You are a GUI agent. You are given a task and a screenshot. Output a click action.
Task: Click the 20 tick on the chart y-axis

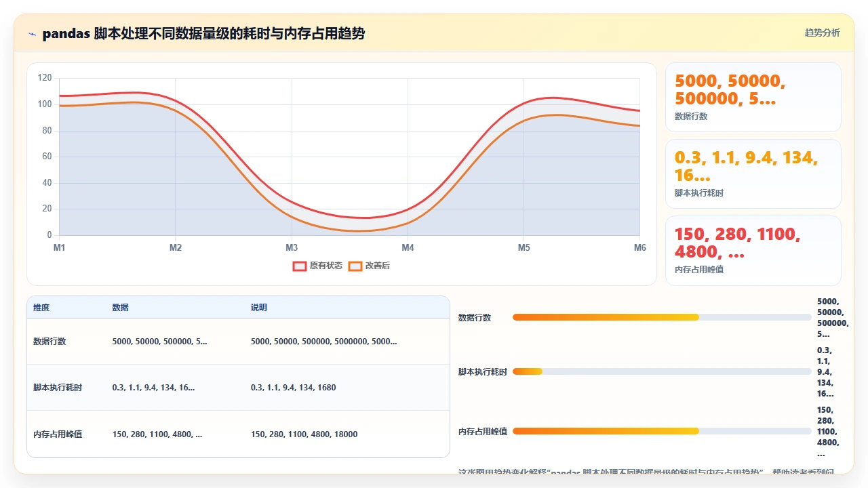coord(47,209)
